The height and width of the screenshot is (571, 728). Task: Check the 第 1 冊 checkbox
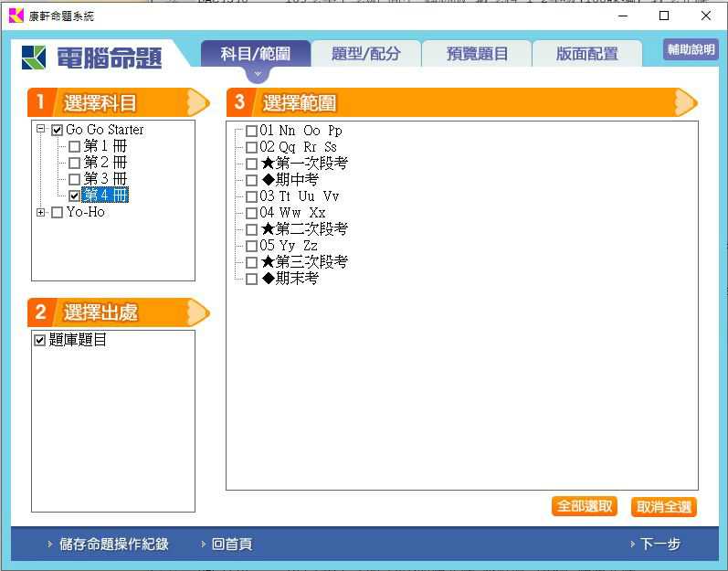(74, 147)
